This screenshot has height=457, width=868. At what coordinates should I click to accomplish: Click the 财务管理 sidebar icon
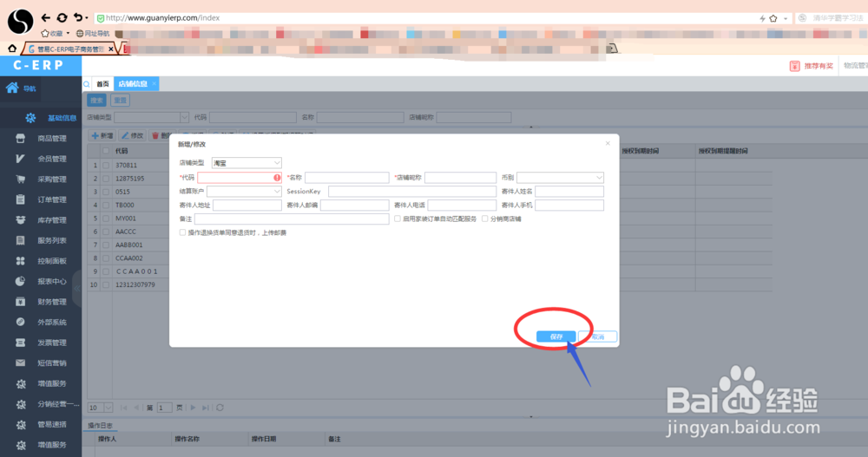21,302
